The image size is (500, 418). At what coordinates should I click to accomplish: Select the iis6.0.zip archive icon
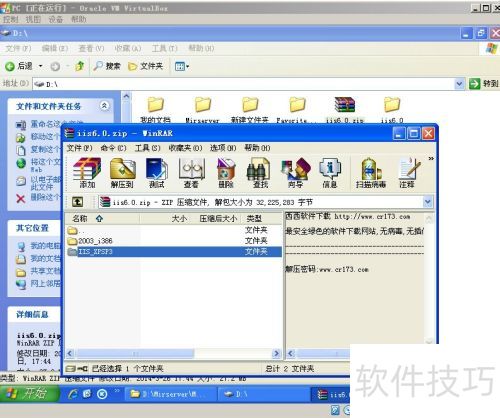(x=345, y=110)
